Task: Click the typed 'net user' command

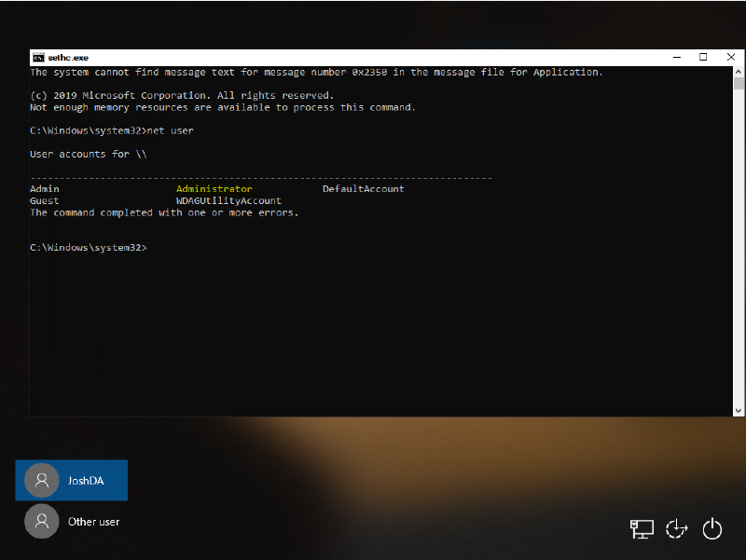Action: [171, 131]
